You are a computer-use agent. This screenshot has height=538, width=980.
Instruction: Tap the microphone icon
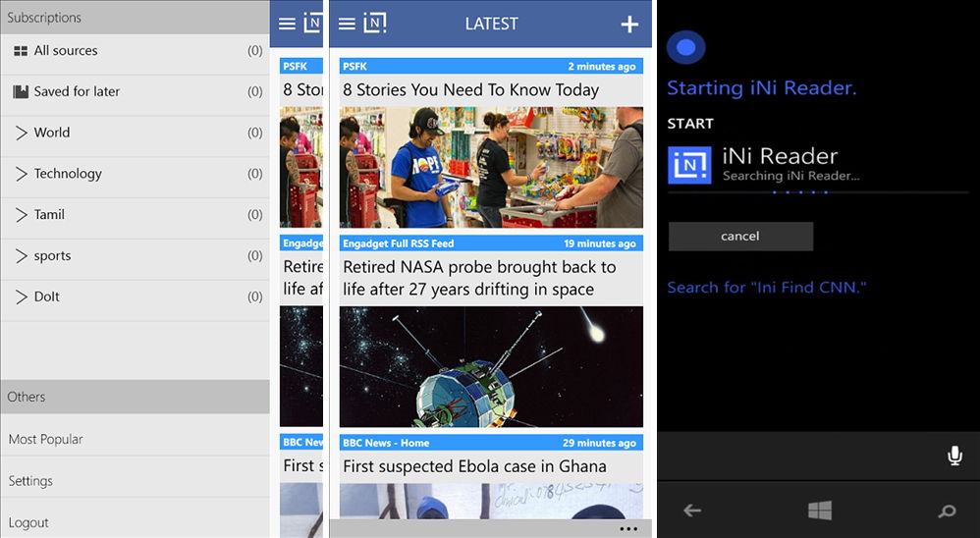954,456
